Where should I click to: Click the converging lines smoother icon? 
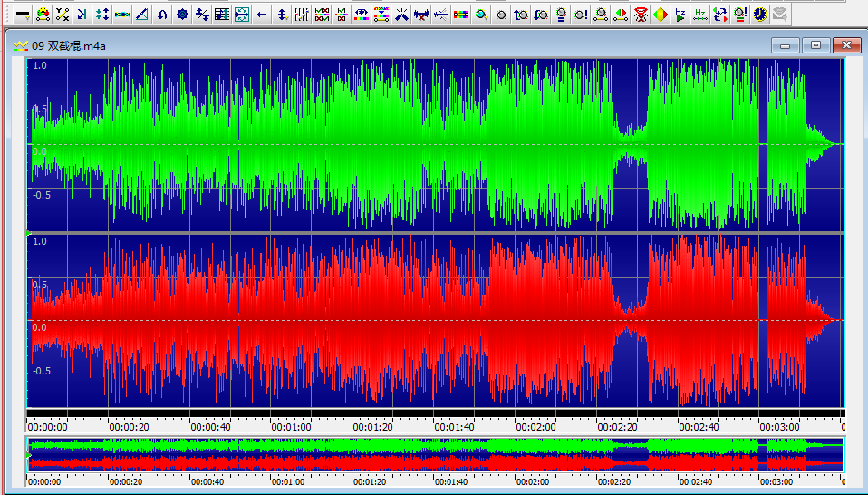click(441, 15)
